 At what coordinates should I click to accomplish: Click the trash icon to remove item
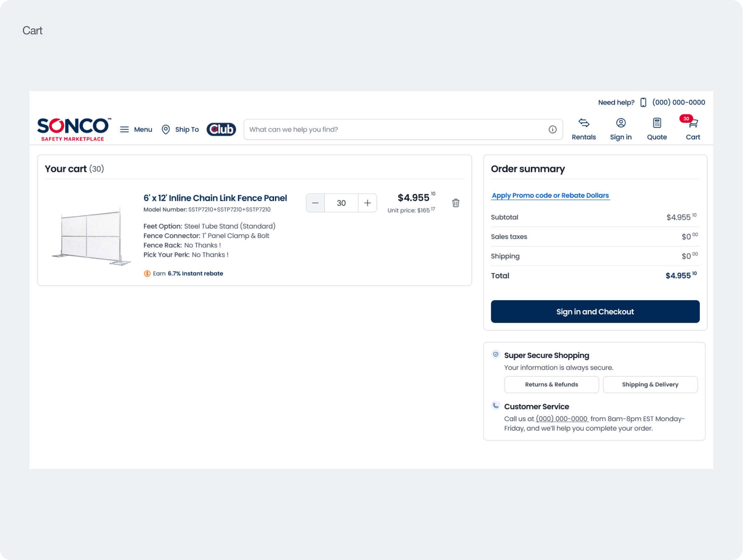pos(455,203)
